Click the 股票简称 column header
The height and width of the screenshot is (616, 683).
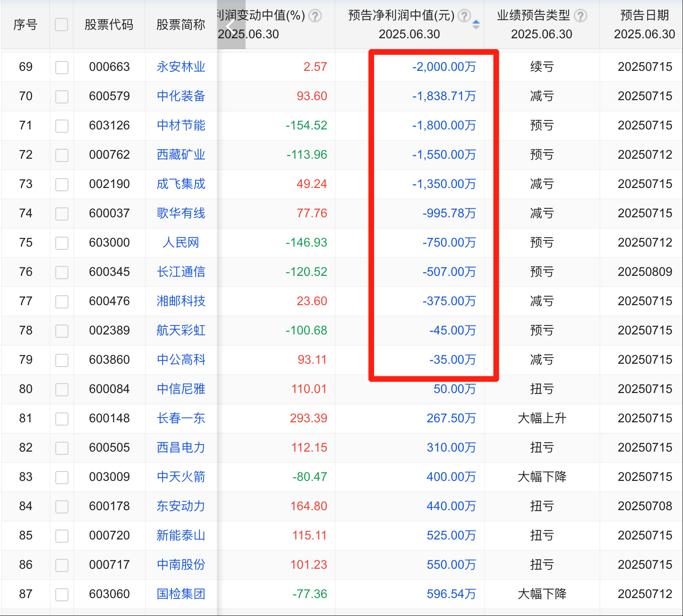181,25
